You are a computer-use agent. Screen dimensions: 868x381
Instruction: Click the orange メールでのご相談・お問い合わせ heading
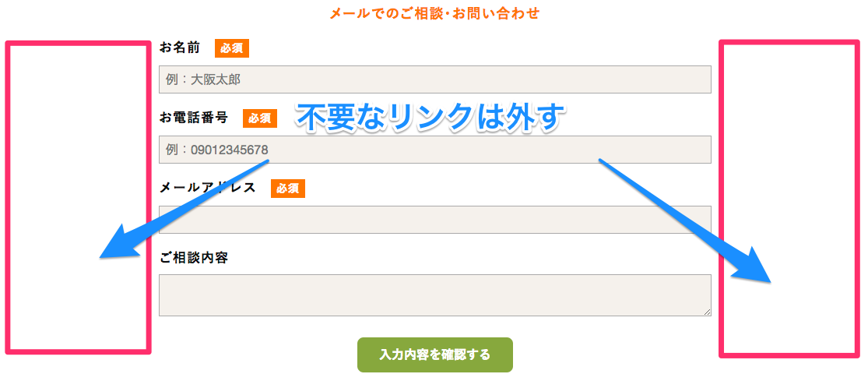[x=434, y=13]
